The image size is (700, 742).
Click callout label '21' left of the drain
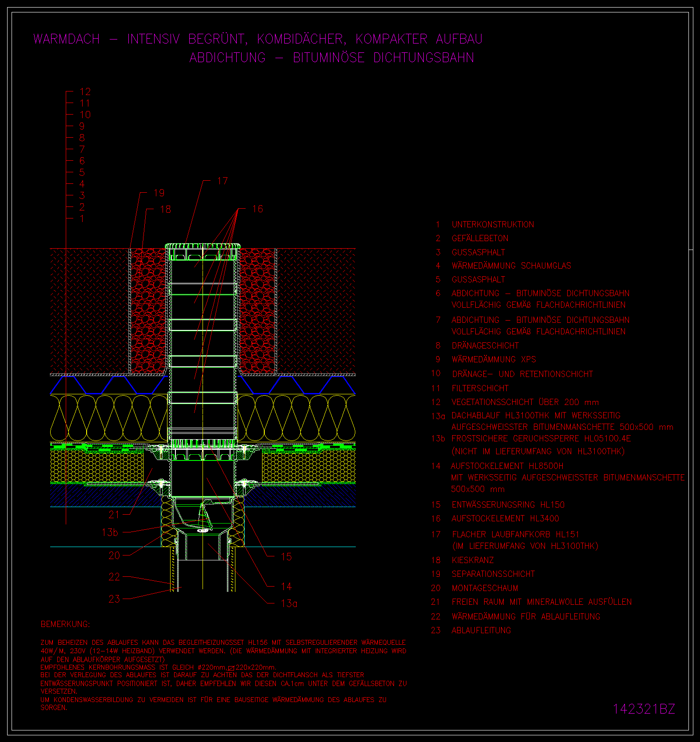coord(114,515)
